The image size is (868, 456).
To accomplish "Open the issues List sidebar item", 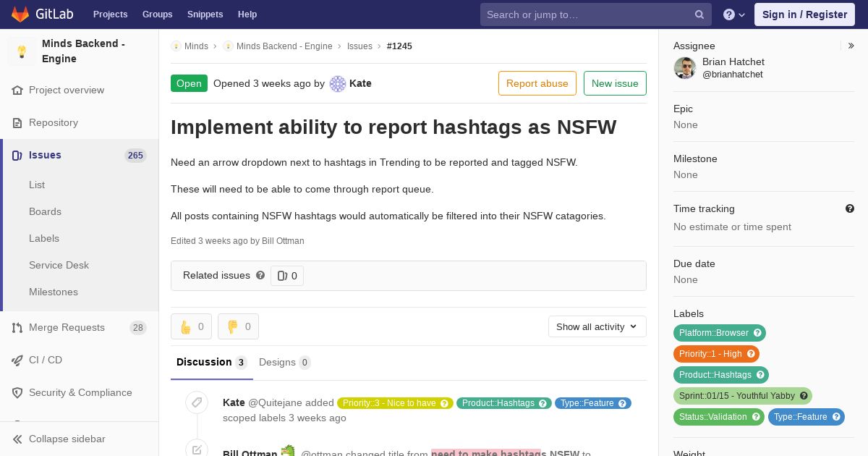I will pyautogui.click(x=37, y=185).
